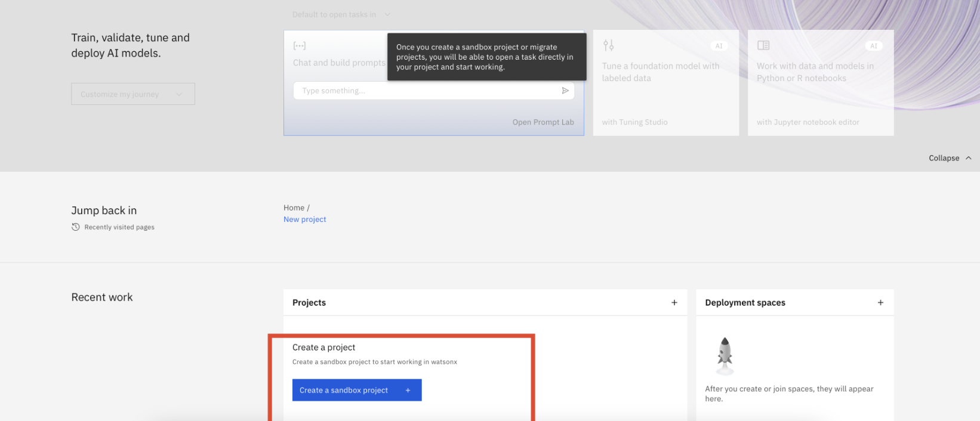Add a deployment space using its plus icon
Screen dimensions: 980x421
tap(880, 302)
